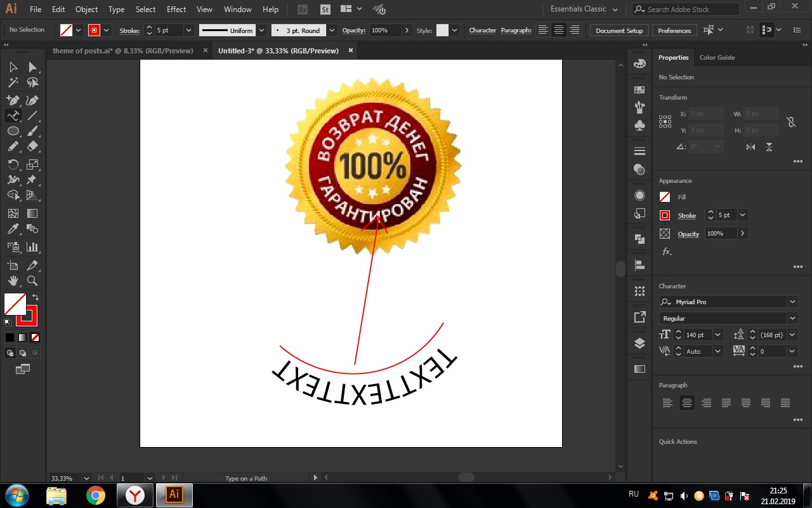The height and width of the screenshot is (508, 812).
Task: Open the Layers panel icon
Action: (x=639, y=344)
